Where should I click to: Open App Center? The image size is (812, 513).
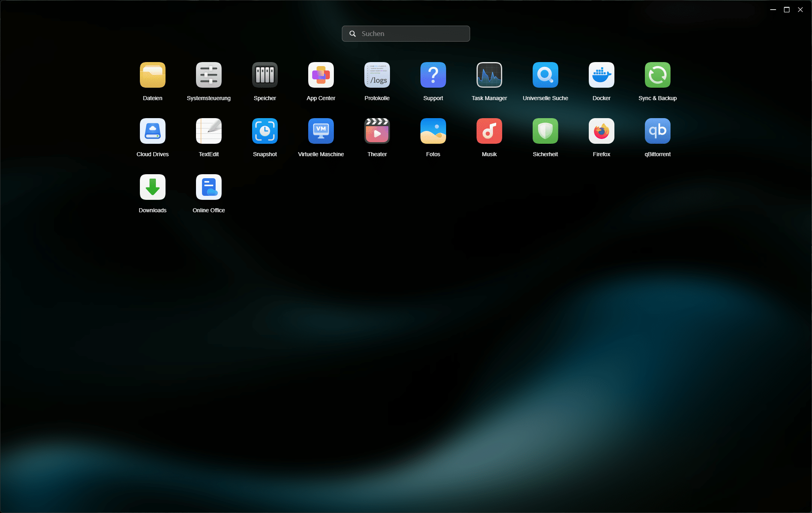321,75
